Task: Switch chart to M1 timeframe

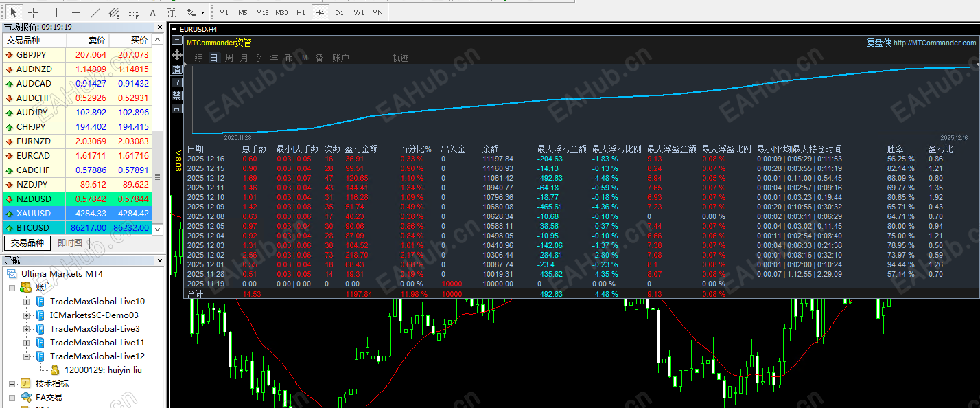Action: coord(224,12)
